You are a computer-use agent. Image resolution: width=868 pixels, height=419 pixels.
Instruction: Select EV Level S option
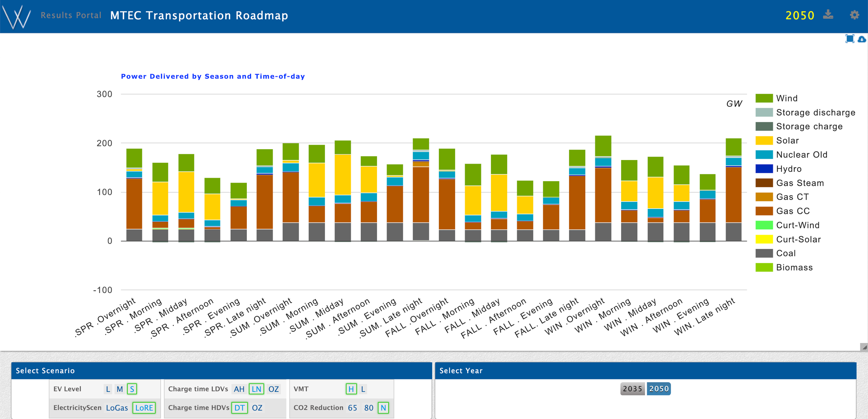tap(132, 389)
